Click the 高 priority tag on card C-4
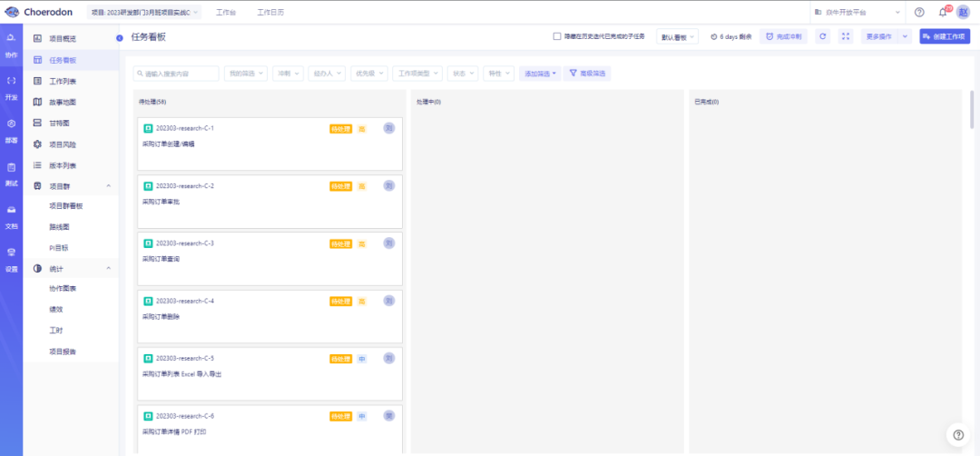Screen dimensions: 980x456 [x=362, y=302]
